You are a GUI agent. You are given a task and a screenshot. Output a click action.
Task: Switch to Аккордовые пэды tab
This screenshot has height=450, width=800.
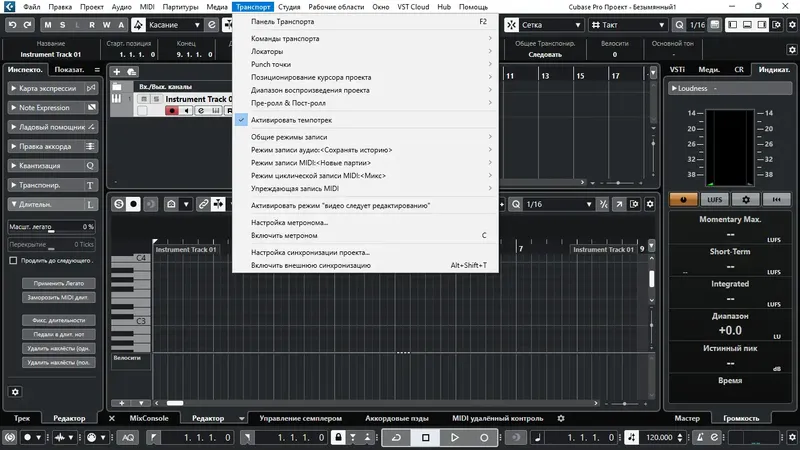(x=397, y=418)
